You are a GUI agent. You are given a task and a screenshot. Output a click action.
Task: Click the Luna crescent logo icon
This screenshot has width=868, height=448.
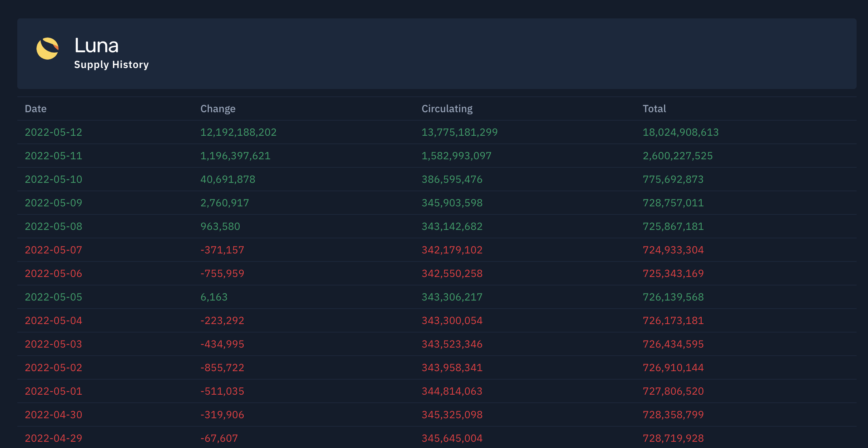(47, 49)
